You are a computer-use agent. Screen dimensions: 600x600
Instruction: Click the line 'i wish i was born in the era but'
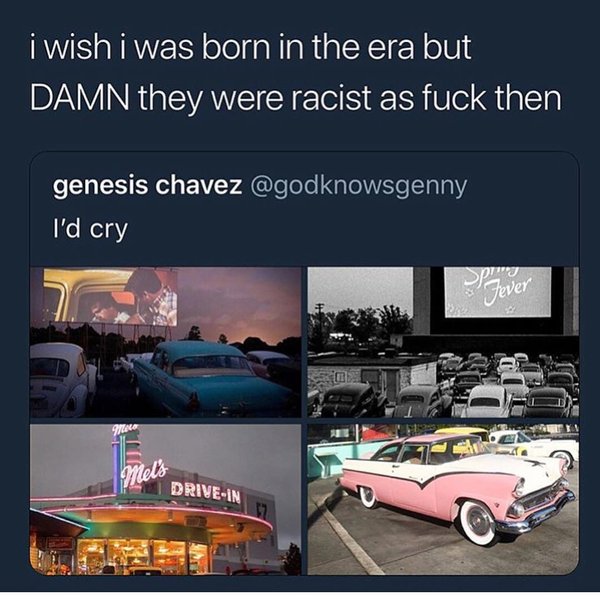coord(250,48)
